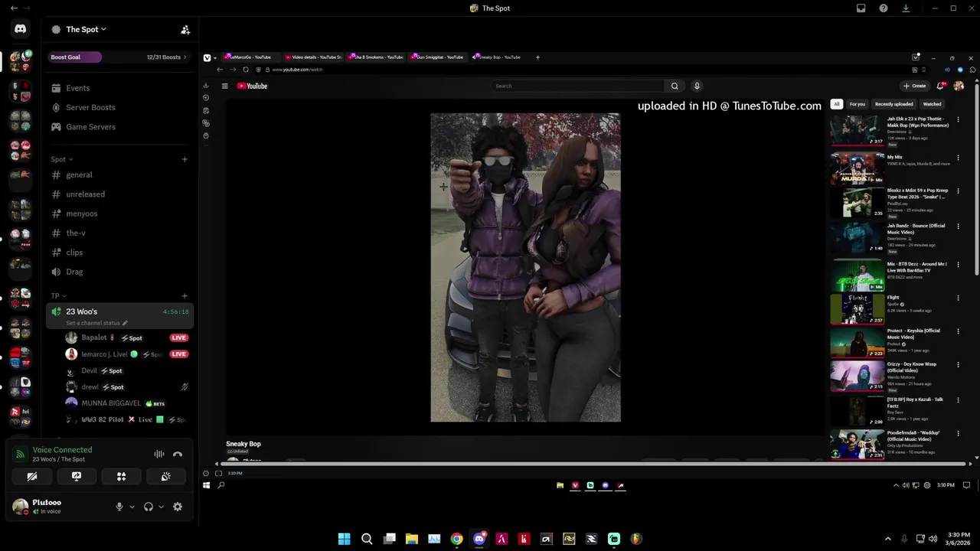Open YouTube notifications bell
The width and height of the screenshot is (980, 551).
pos(941,86)
